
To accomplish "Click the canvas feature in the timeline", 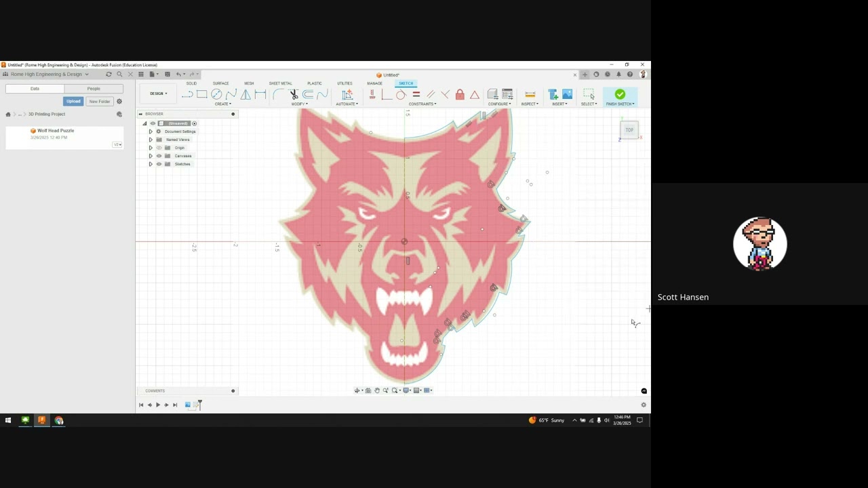I will click(x=188, y=405).
